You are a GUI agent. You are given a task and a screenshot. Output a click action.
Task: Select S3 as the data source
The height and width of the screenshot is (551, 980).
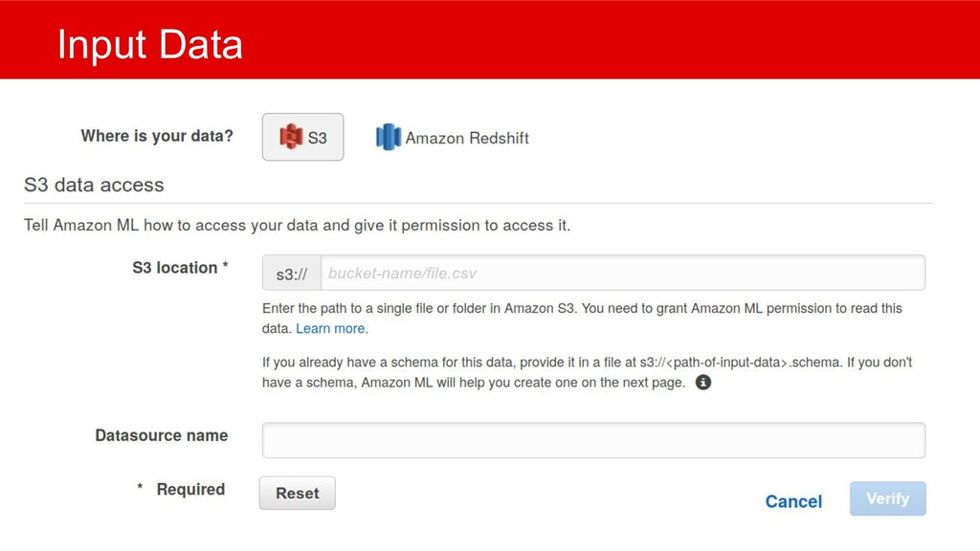(x=302, y=137)
